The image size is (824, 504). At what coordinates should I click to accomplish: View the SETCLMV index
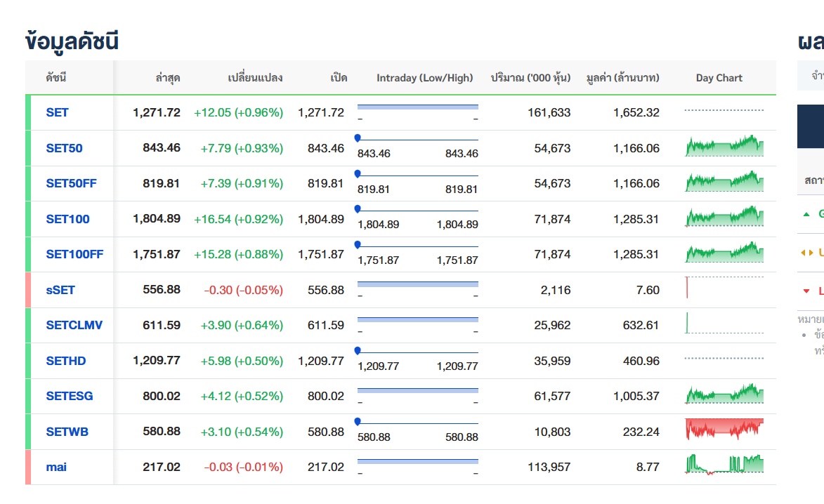tap(74, 325)
